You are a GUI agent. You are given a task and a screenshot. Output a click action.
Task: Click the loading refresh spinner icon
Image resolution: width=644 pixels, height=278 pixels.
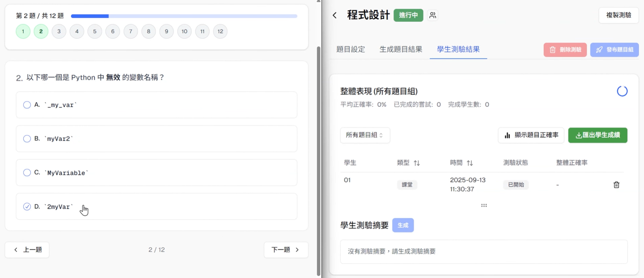click(622, 91)
